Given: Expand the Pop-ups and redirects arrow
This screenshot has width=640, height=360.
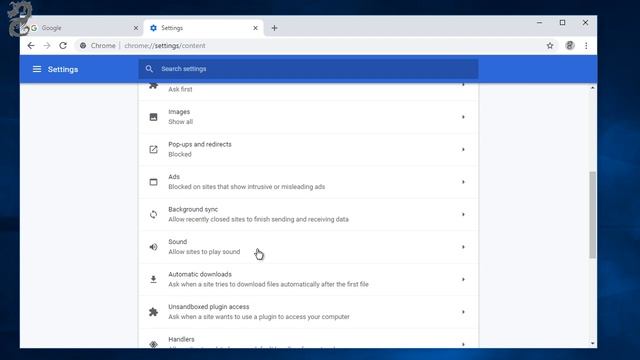Looking at the screenshot, I should [463, 149].
